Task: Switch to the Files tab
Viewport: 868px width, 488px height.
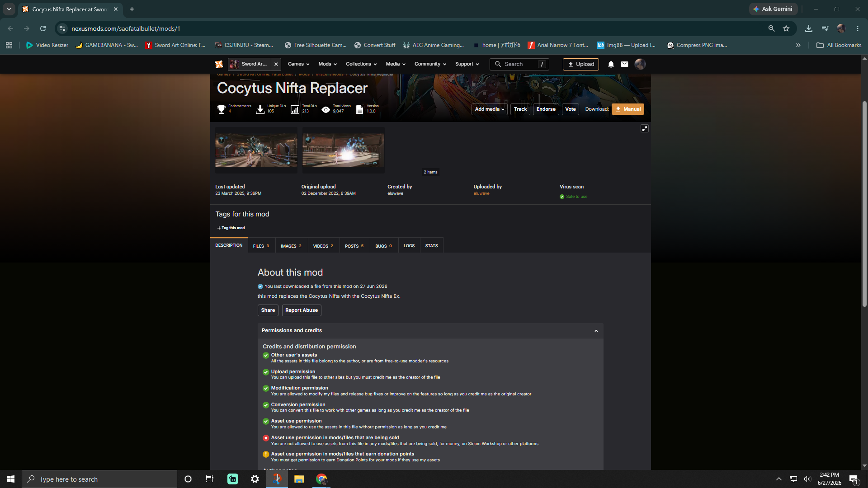Action: tap(261, 246)
